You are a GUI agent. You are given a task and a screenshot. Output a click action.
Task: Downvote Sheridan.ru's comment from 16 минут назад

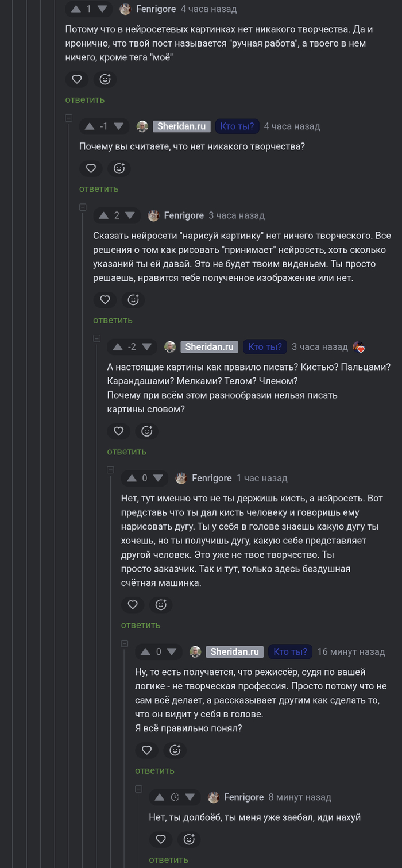tap(172, 652)
